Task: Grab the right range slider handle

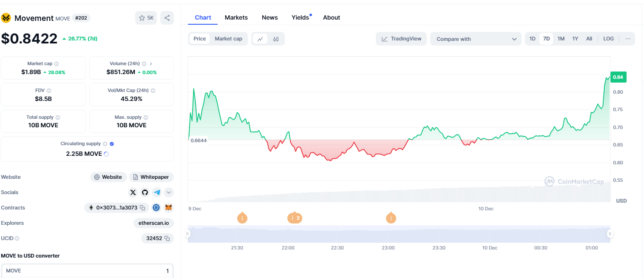Action: [x=610, y=234]
